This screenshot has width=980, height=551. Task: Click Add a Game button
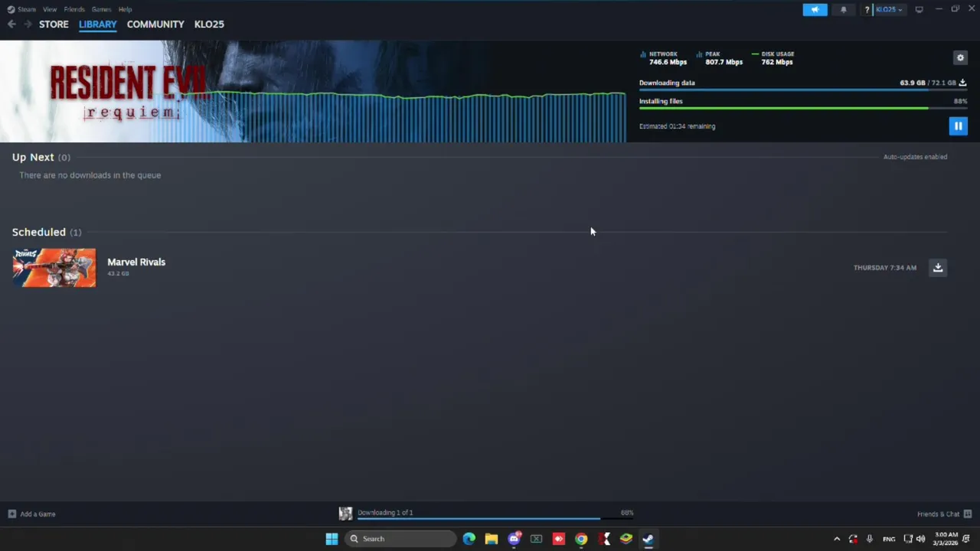click(31, 514)
